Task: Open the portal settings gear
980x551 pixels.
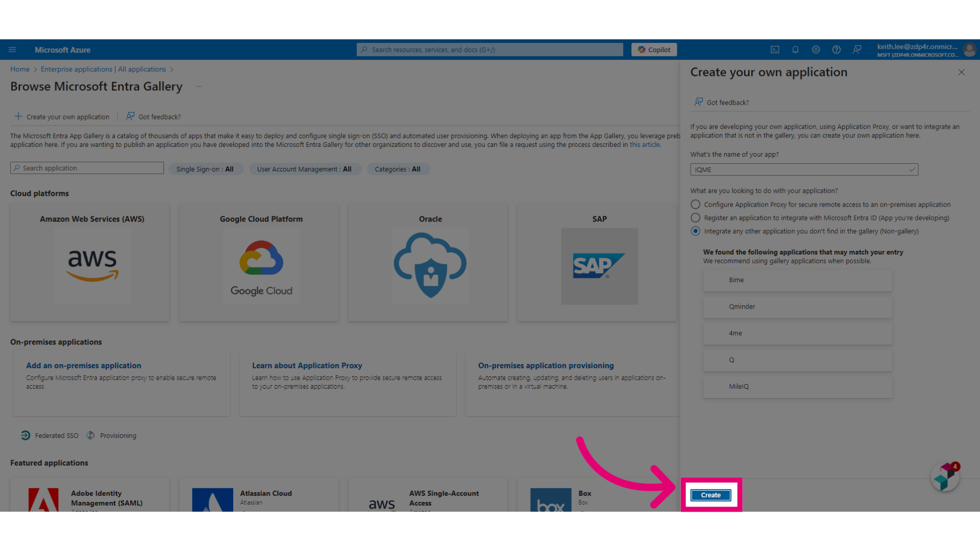Action: (x=816, y=49)
